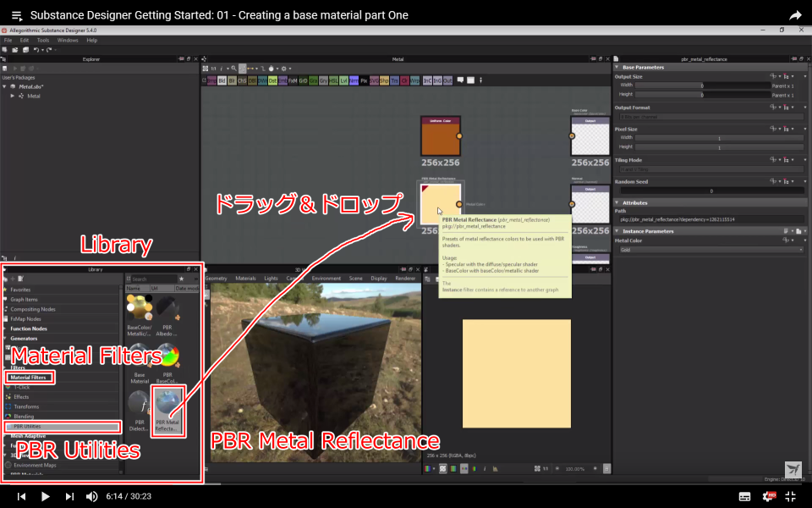Adjust the Output Size Width slider
Viewport: 812px width, 508px height.
(x=702, y=86)
